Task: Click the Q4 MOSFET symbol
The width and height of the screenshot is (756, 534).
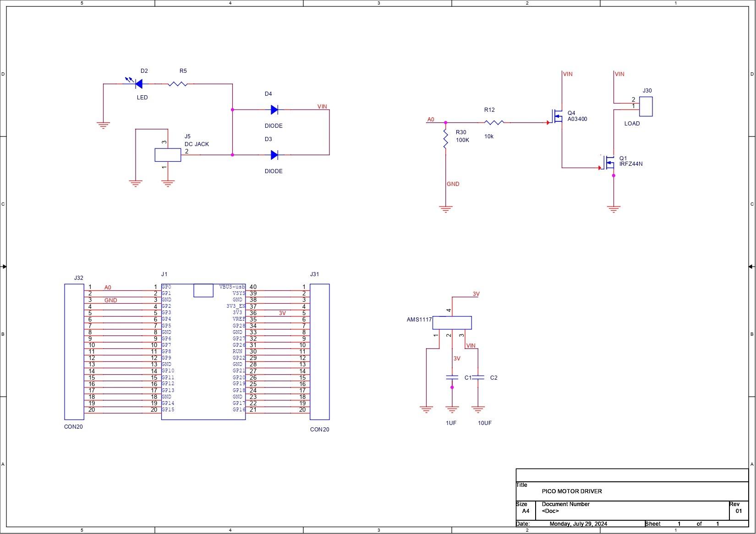Action: (x=556, y=116)
